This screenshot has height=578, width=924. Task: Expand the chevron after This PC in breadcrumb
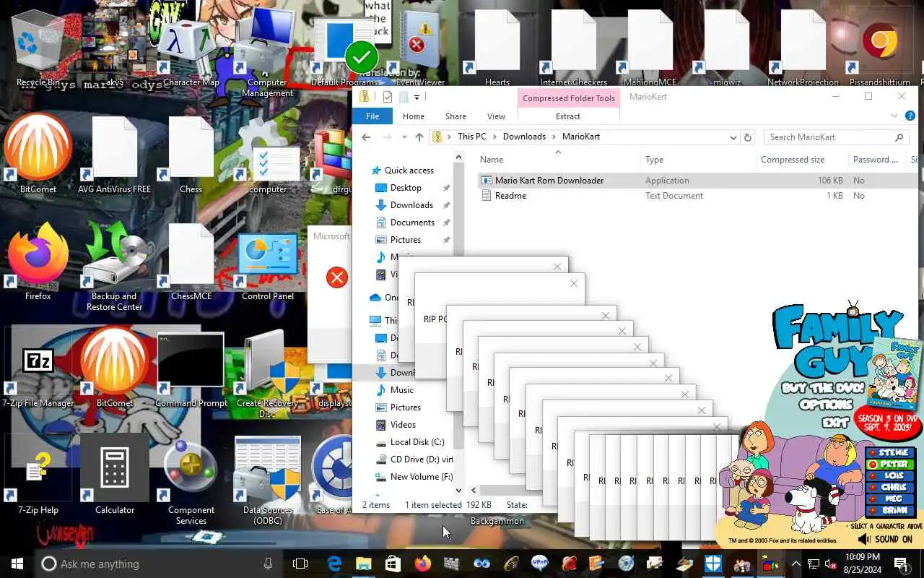point(494,137)
